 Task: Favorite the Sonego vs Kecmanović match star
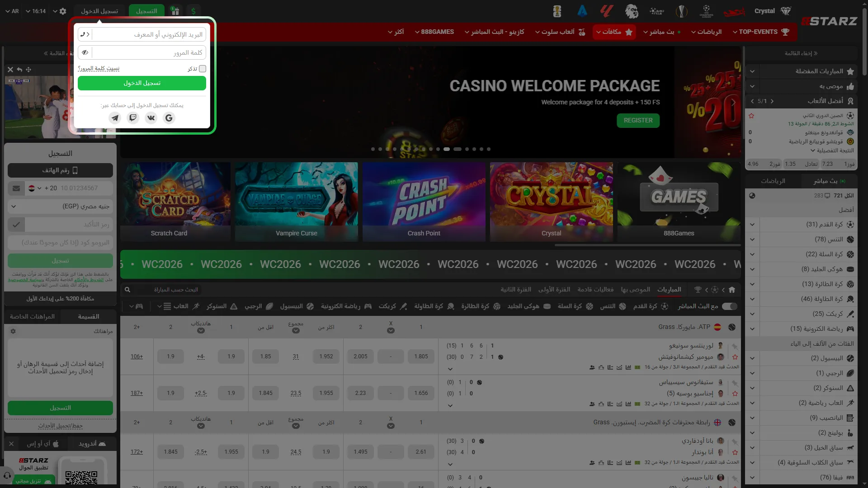[x=735, y=357]
